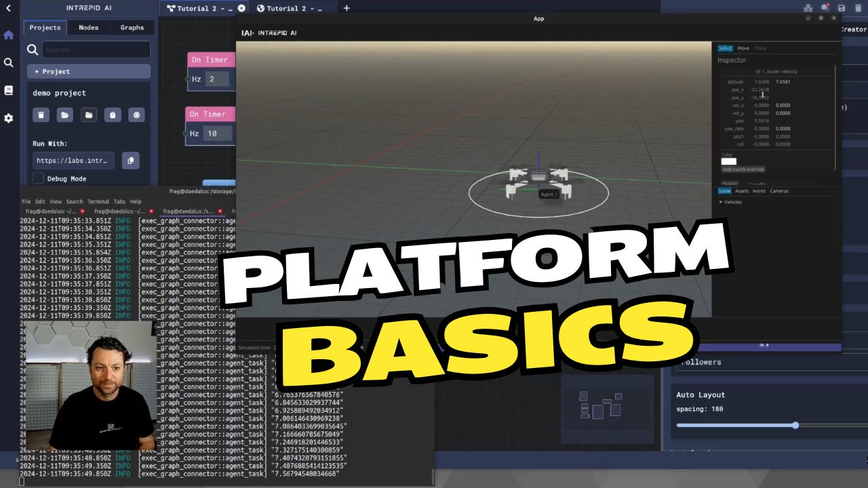This screenshot has height=488, width=868.
Task: Click the closed-folder icon under demo project
Action: click(89, 115)
